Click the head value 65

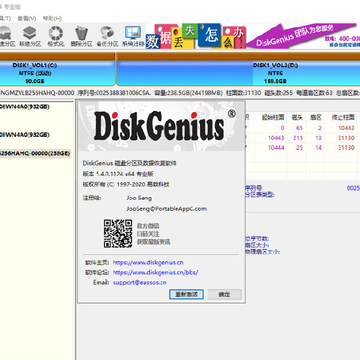point(299,128)
